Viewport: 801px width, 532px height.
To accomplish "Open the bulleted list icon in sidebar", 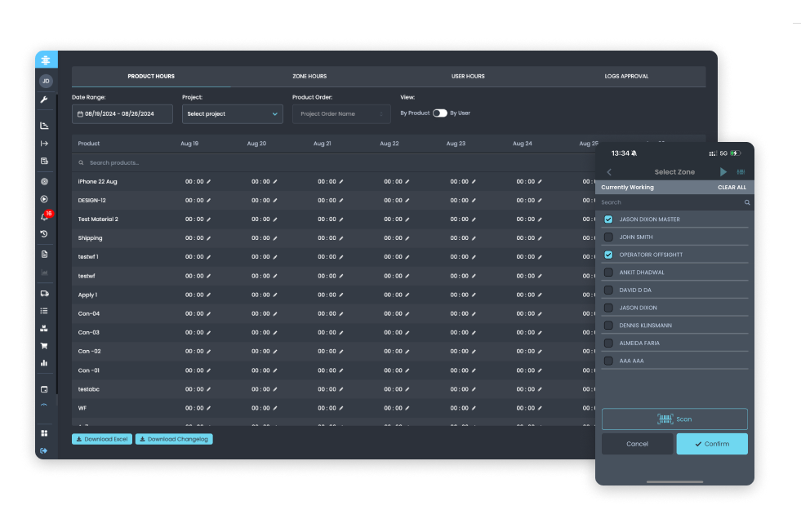I will 44,311.
